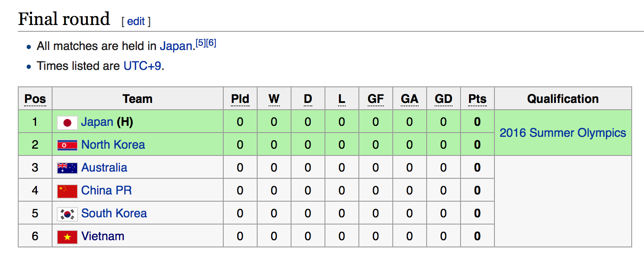
Task: Click the Australia flag icon
Action: (x=67, y=168)
